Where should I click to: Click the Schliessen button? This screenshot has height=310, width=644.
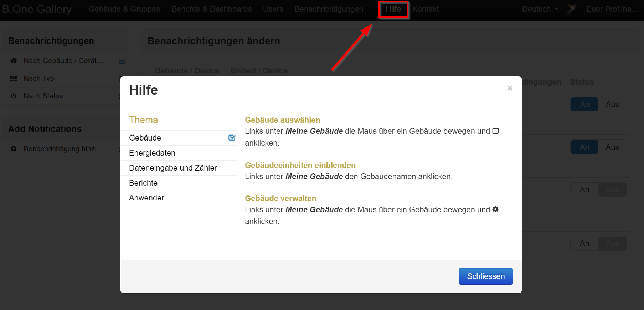pyautogui.click(x=486, y=276)
